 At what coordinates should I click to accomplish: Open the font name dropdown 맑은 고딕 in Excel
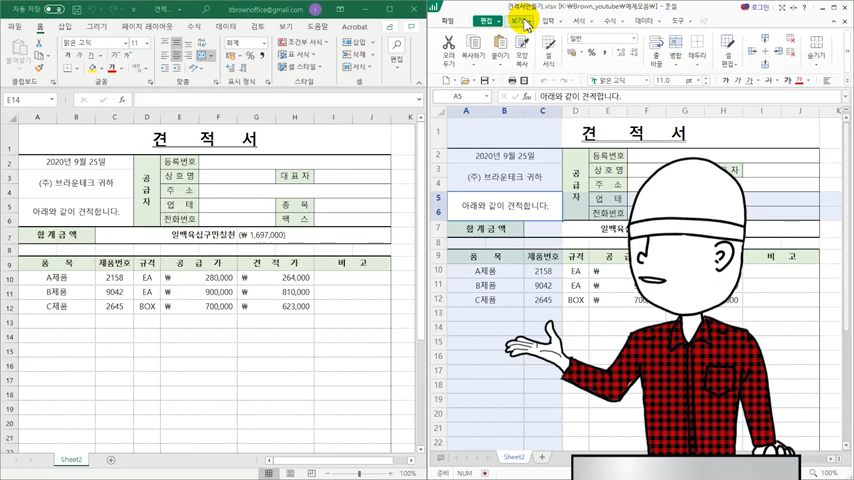point(126,42)
